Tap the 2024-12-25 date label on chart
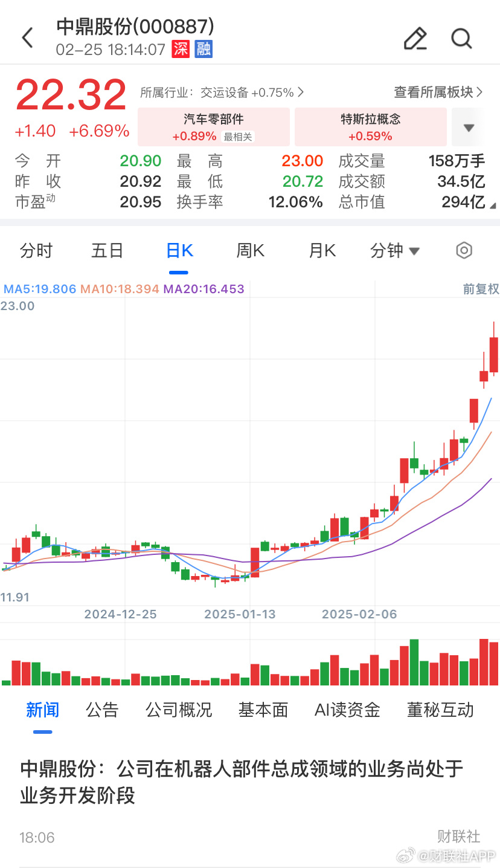The height and width of the screenshot is (868, 500). point(120,614)
